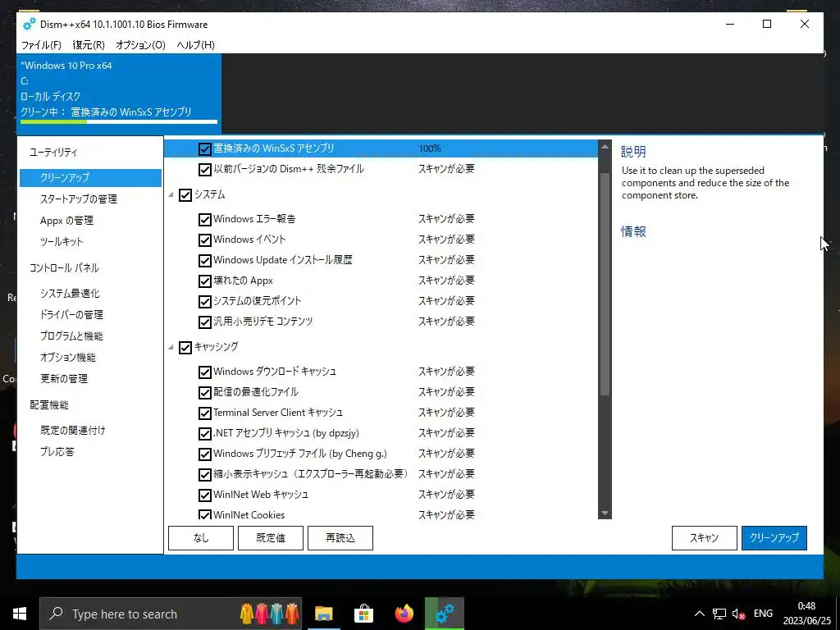Launch Microsoft Store from the taskbar

[x=363, y=614]
